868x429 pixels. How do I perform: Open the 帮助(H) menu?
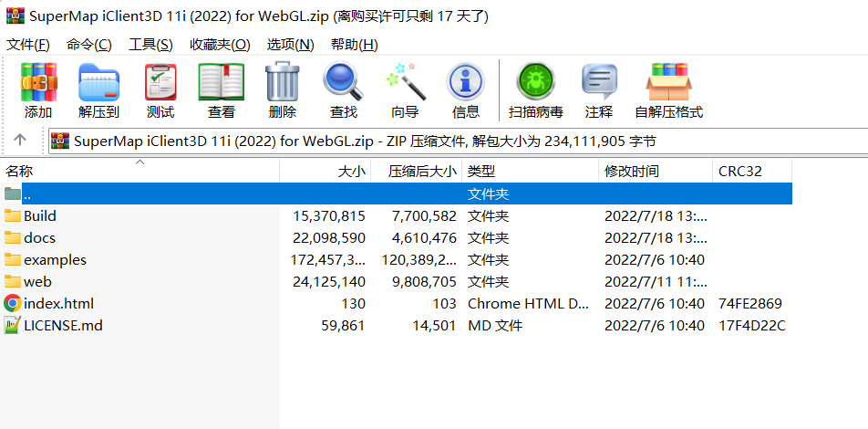coord(355,45)
